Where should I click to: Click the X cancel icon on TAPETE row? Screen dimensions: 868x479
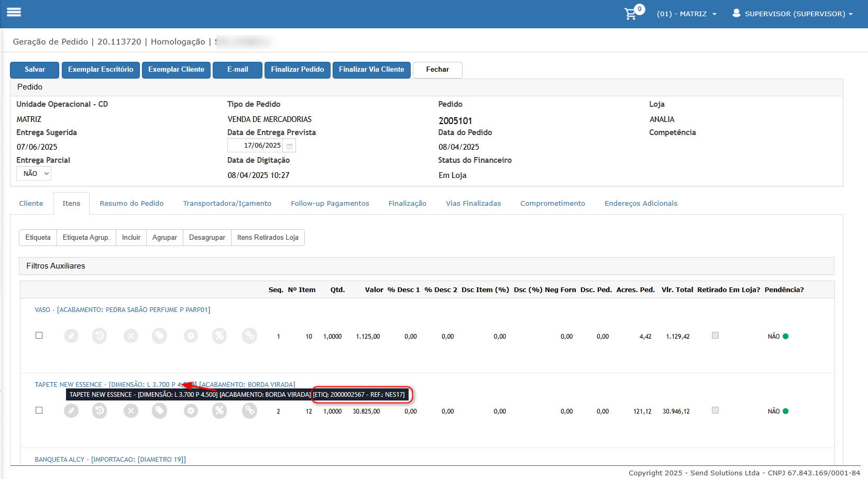[131, 411]
